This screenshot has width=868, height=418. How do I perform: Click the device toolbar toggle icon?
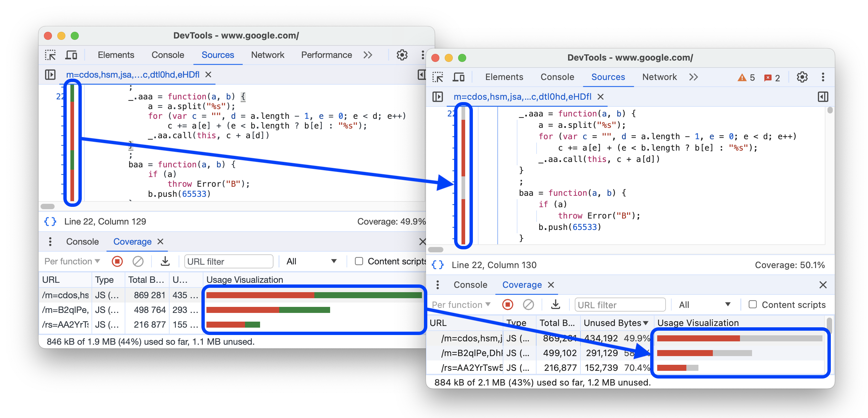click(x=72, y=54)
